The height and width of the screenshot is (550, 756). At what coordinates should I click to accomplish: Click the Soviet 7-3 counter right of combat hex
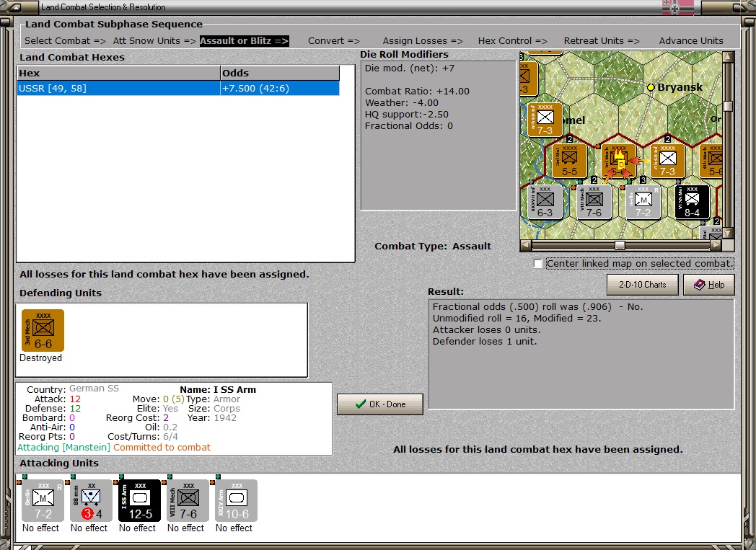pyautogui.click(x=668, y=161)
